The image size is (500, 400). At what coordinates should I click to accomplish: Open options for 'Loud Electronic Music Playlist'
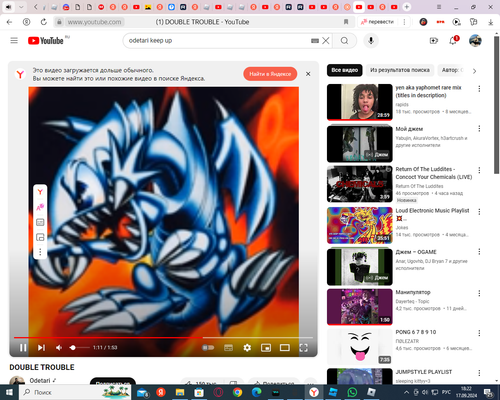(479, 212)
